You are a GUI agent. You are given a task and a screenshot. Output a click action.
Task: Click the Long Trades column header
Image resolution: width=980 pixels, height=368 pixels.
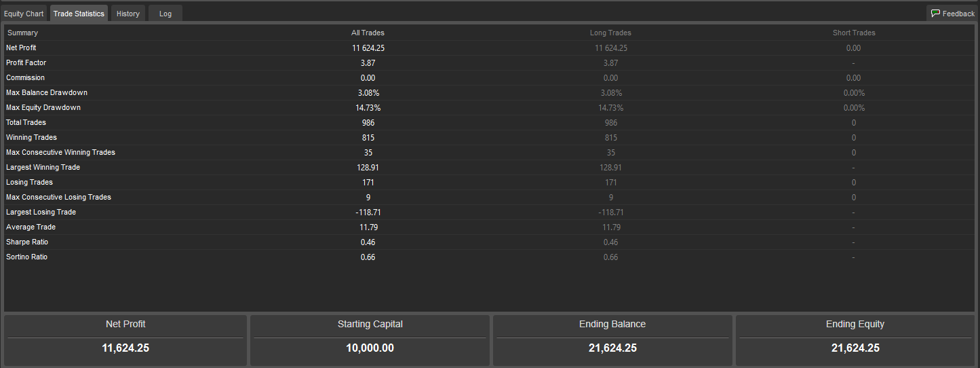pyautogui.click(x=610, y=33)
